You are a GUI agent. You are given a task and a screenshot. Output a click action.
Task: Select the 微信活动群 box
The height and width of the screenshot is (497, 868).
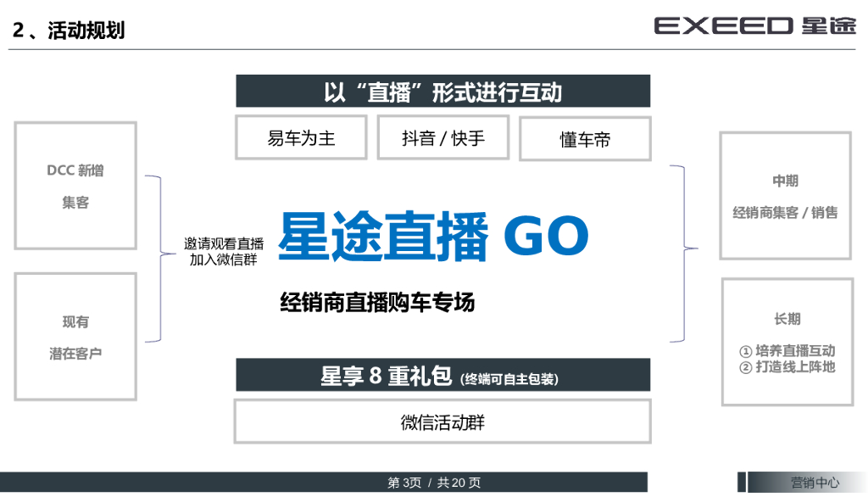[x=442, y=422]
